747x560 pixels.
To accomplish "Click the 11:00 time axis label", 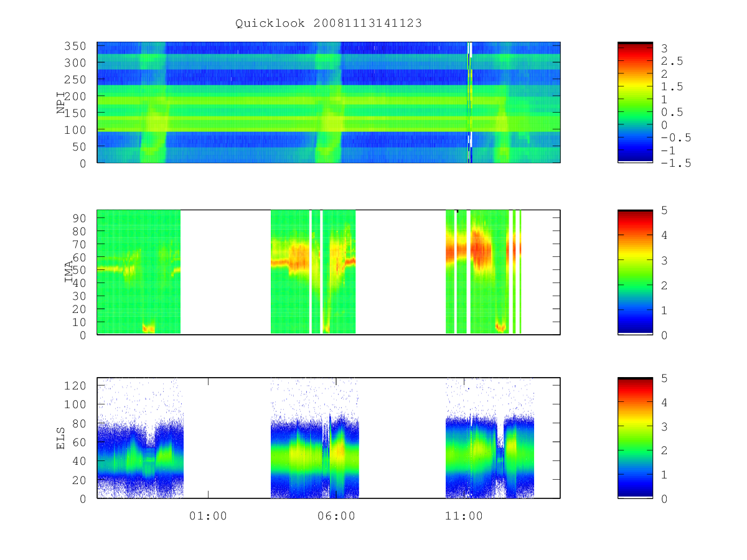I will click(x=464, y=516).
